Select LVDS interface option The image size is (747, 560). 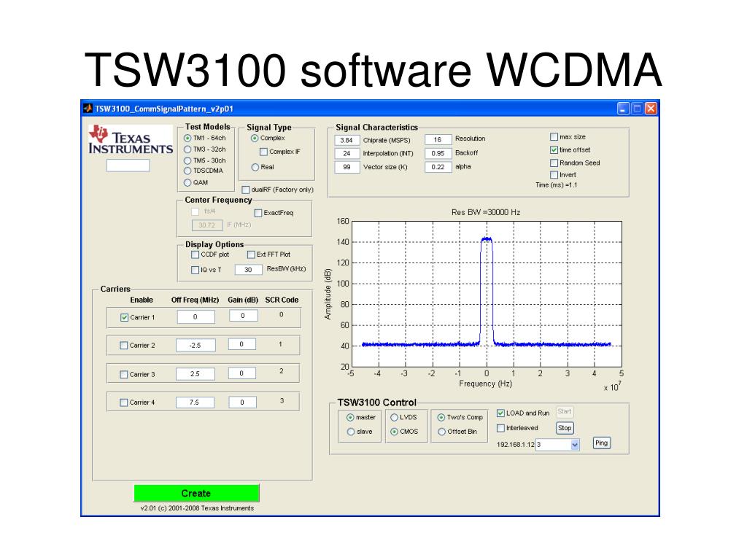pyautogui.click(x=394, y=418)
